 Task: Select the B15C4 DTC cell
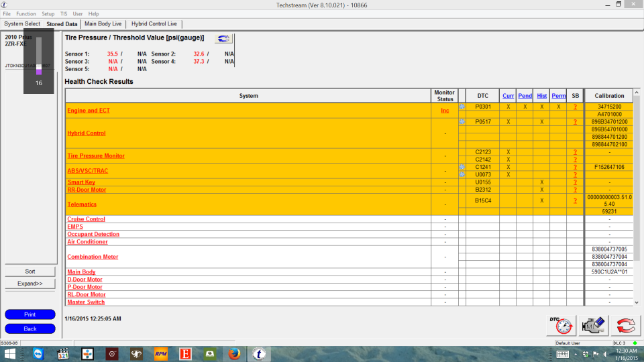[482, 200]
